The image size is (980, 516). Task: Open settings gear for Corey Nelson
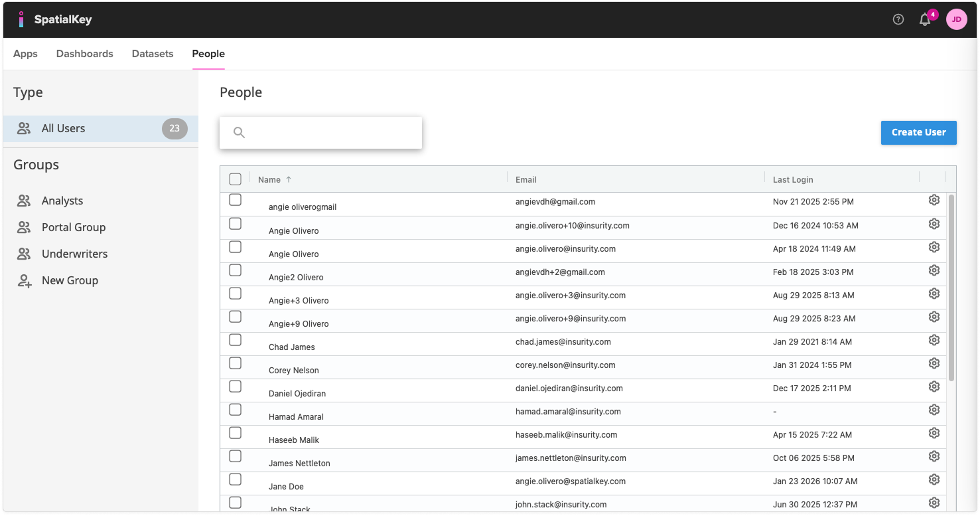[x=934, y=363]
